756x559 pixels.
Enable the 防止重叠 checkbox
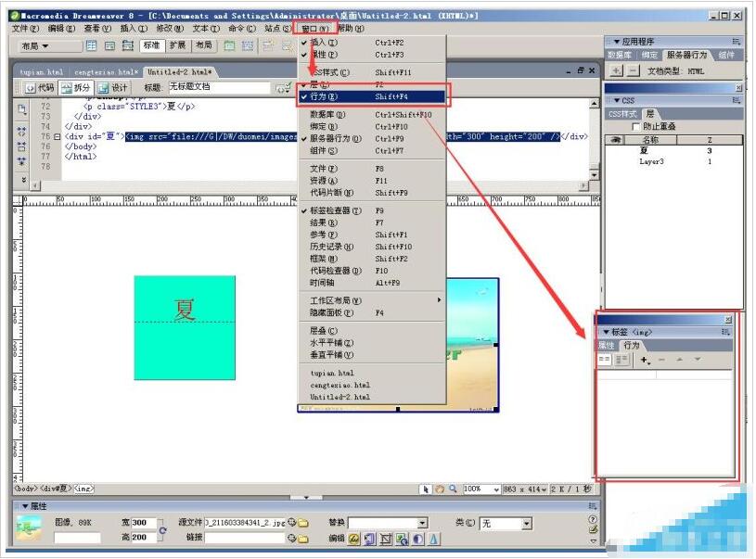pos(635,126)
